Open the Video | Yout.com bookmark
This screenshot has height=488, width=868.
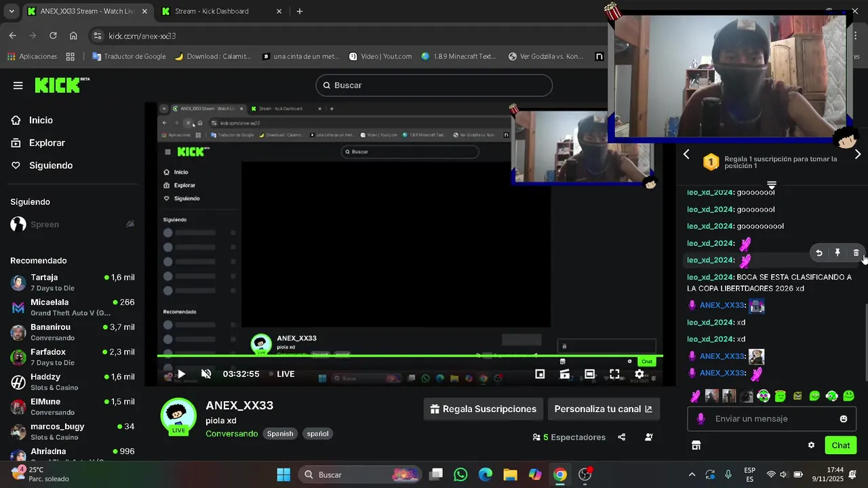(x=380, y=56)
